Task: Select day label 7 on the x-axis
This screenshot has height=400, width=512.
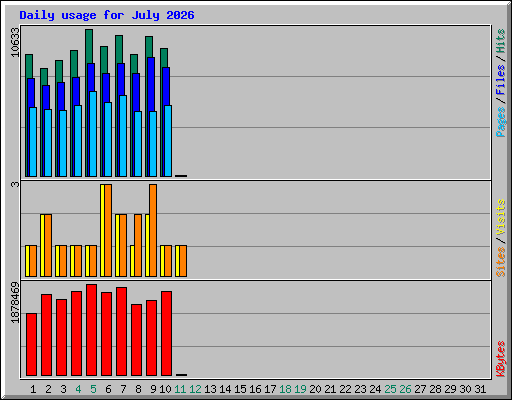Action: point(123,389)
